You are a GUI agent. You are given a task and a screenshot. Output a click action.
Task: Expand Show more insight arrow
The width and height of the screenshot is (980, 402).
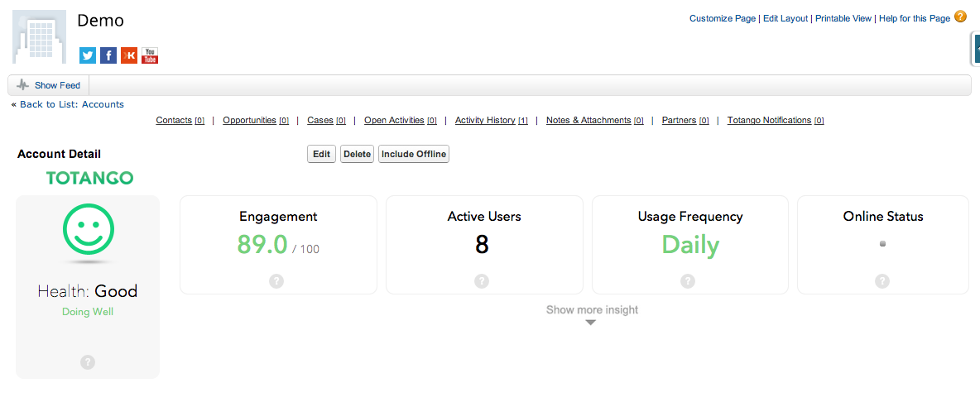pyautogui.click(x=591, y=322)
